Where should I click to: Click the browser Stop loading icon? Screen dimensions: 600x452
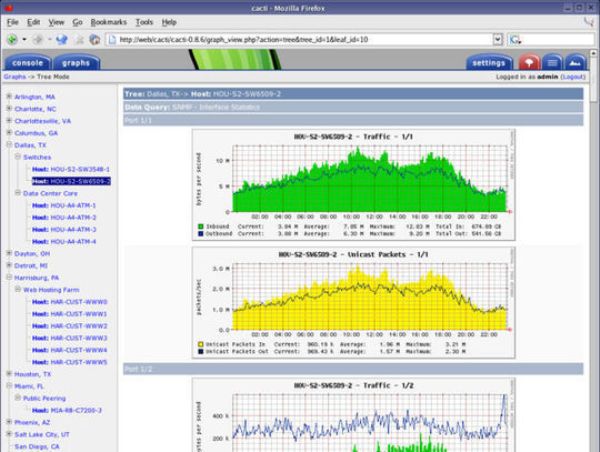point(78,40)
